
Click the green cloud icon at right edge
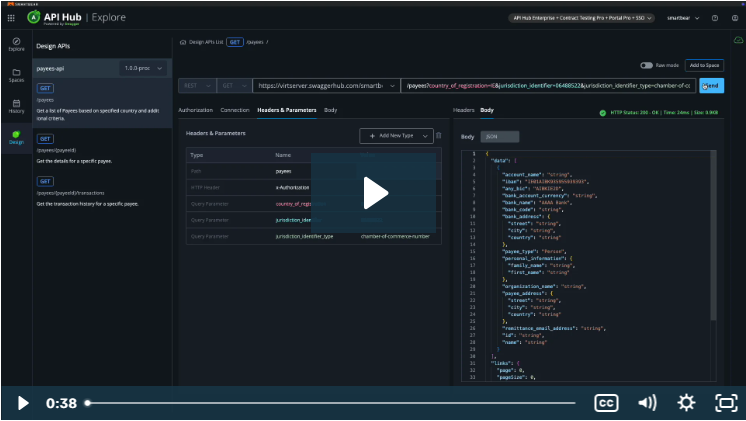pyautogui.click(x=738, y=40)
